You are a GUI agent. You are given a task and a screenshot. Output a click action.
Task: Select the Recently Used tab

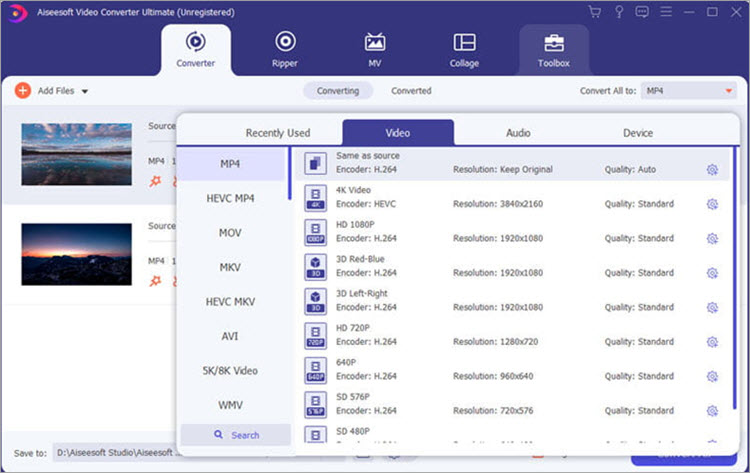278,133
